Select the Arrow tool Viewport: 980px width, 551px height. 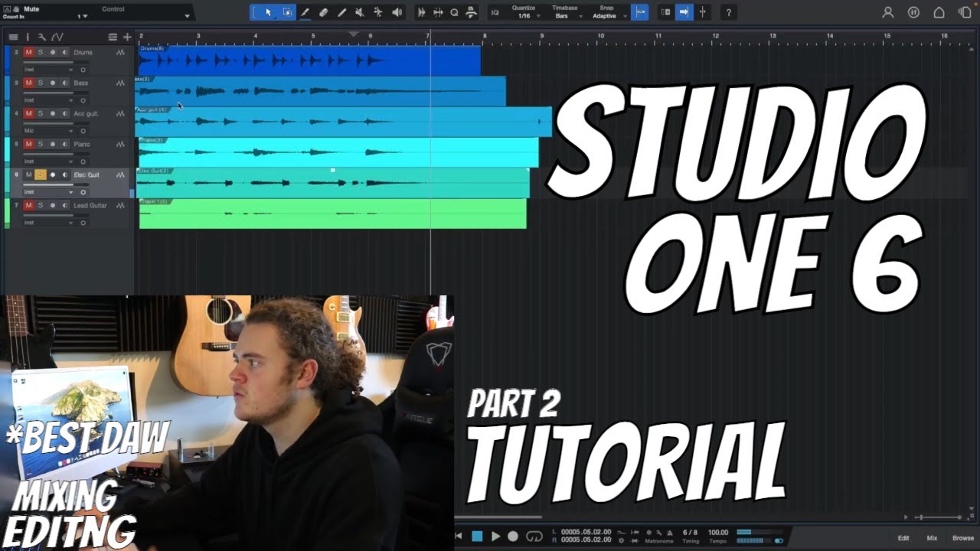pos(268,12)
